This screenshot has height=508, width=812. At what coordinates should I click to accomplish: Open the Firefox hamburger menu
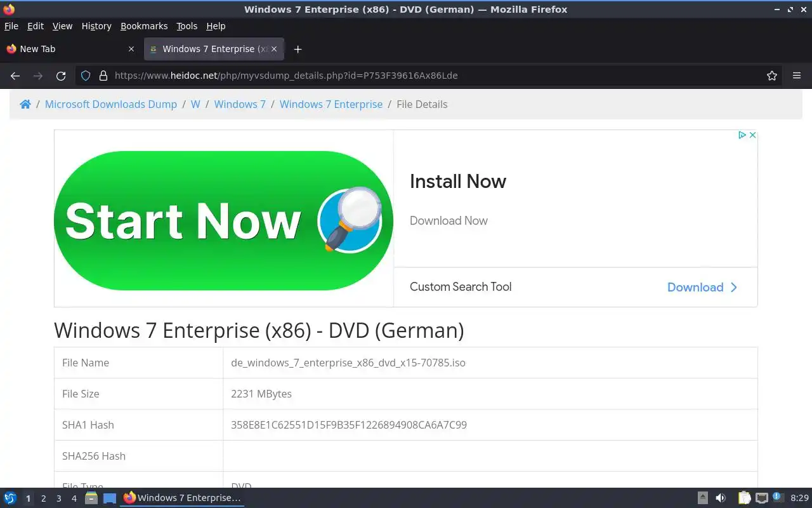[x=797, y=76]
